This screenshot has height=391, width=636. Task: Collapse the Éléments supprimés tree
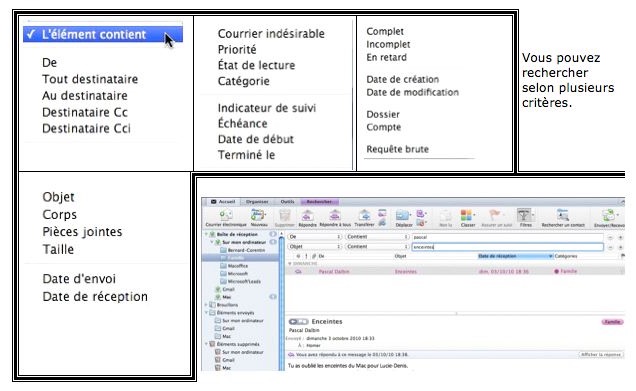(206, 344)
